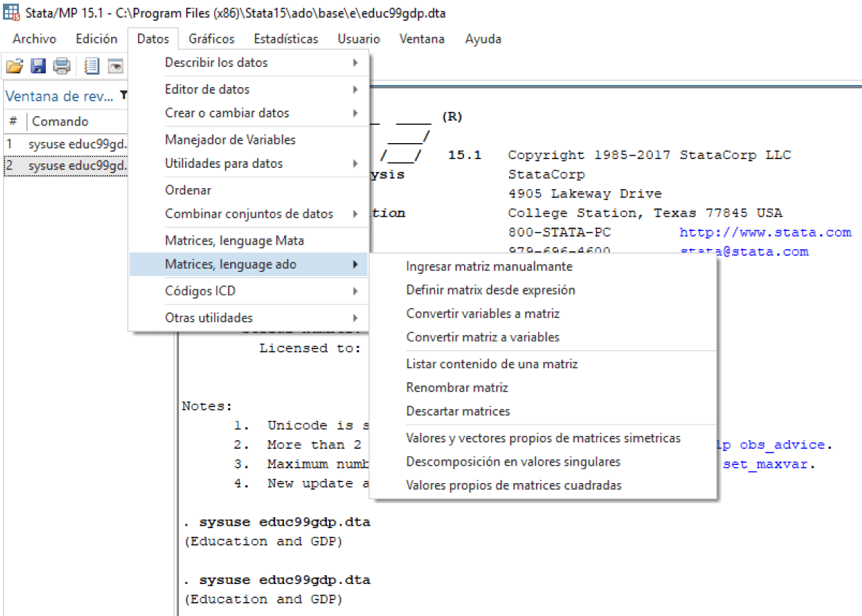Open the Edición menu

point(97,39)
